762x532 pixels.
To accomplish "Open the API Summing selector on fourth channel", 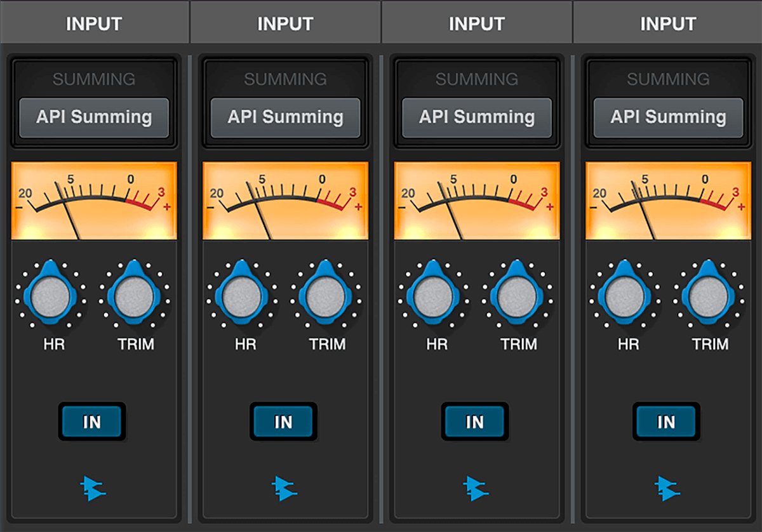I will [668, 117].
